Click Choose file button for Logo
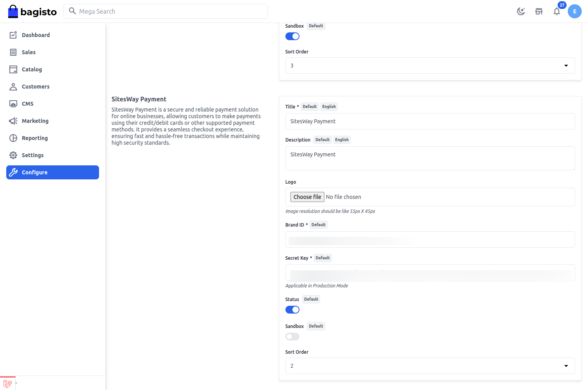 pos(307,197)
